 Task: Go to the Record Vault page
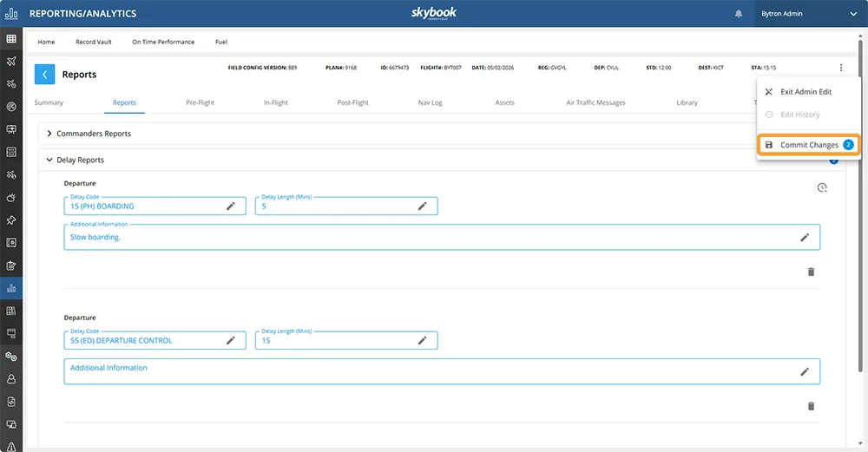[93, 42]
